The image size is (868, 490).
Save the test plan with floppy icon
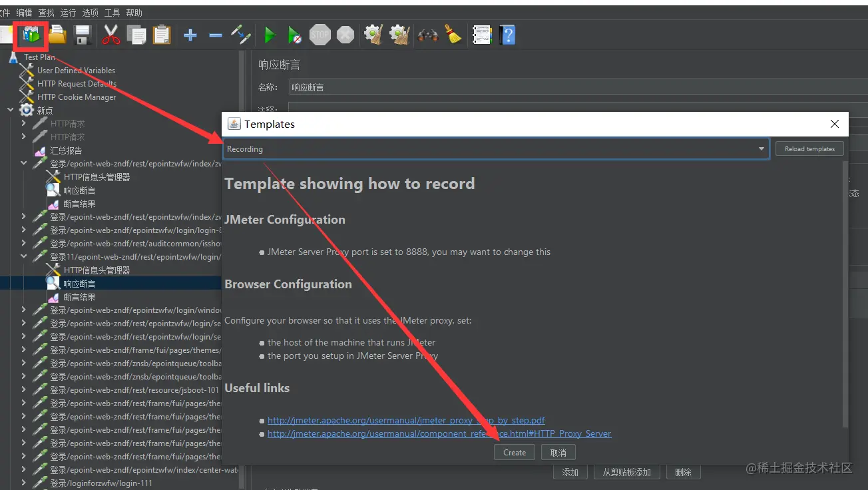click(x=83, y=35)
